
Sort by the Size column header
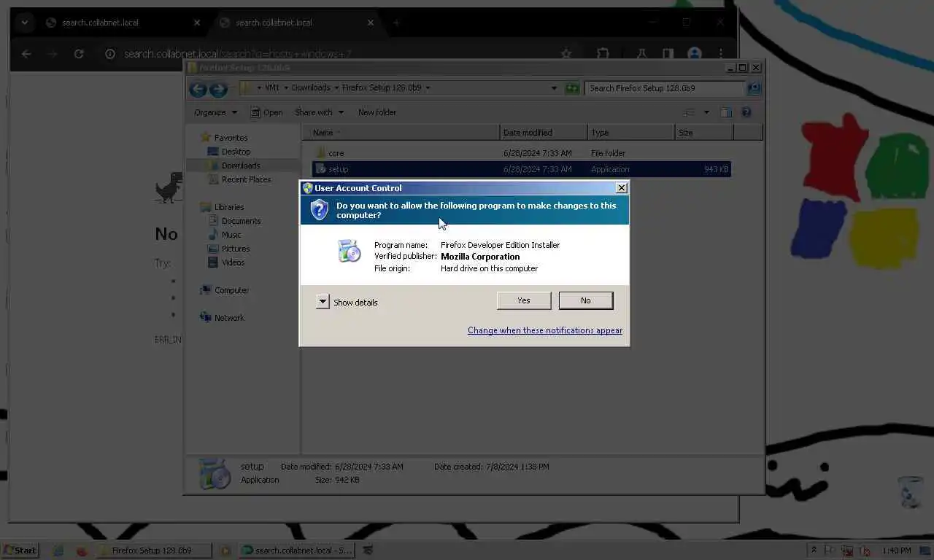point(704,133)
